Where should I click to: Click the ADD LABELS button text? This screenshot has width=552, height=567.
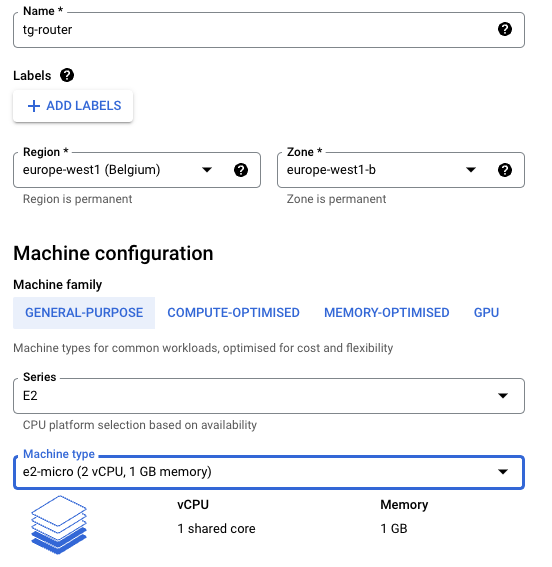[84, 106]
